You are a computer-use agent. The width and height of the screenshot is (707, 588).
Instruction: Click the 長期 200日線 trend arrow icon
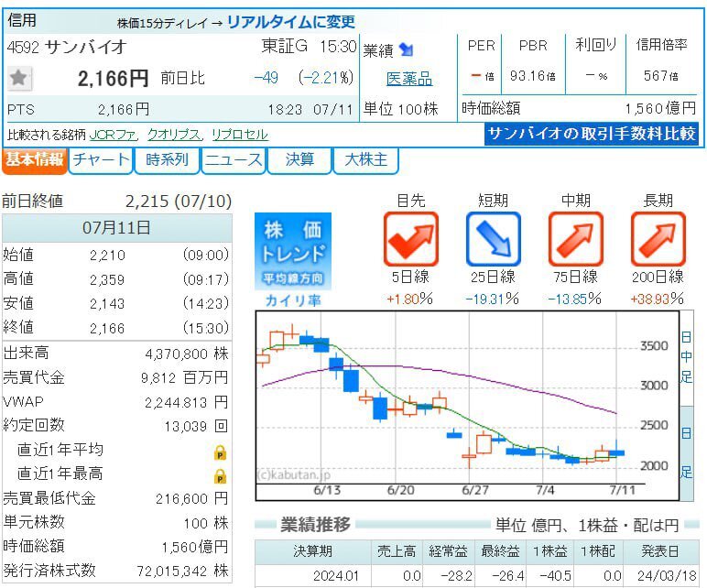[x=658, y=239]
